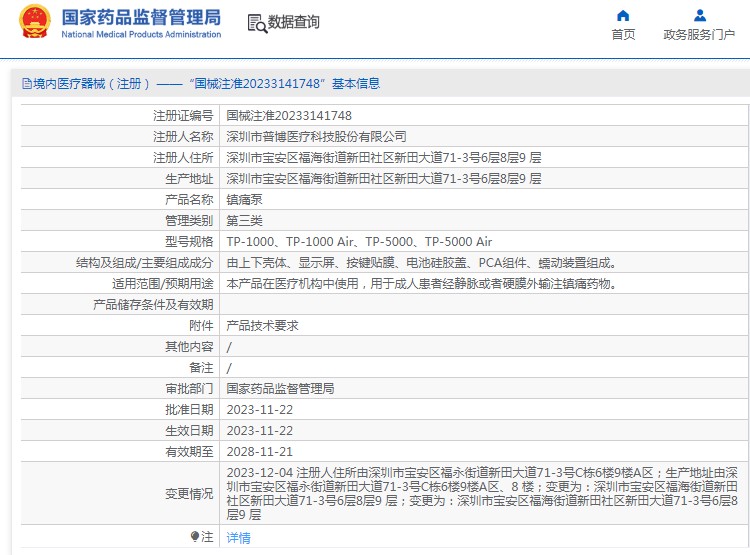Open the 产品技术要求 attachment
Viewport: 750px width, 555px height.
click(262, 326)
